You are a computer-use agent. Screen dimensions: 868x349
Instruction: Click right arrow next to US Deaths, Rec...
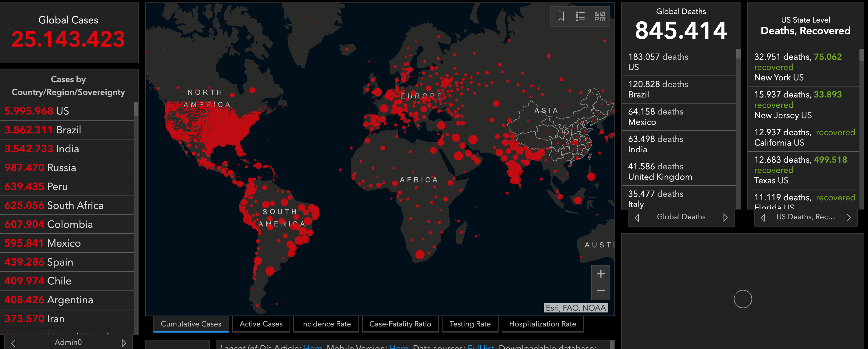pyautogui.click(x=848, y=217)
